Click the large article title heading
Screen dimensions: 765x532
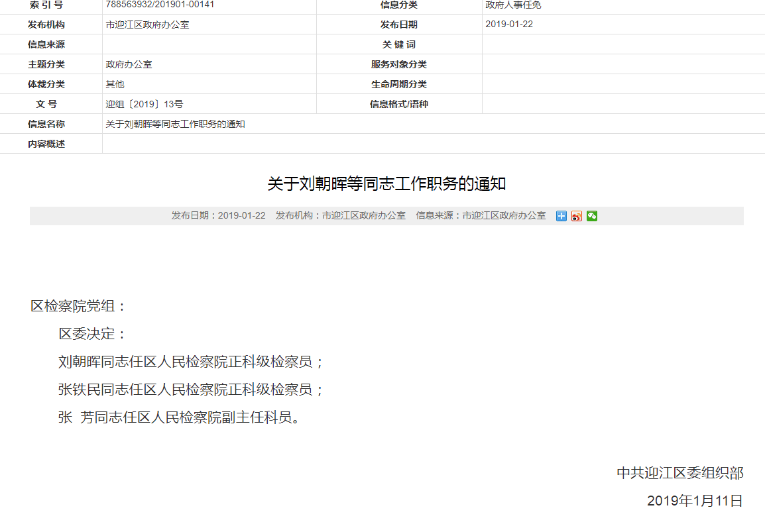(386, 184)
